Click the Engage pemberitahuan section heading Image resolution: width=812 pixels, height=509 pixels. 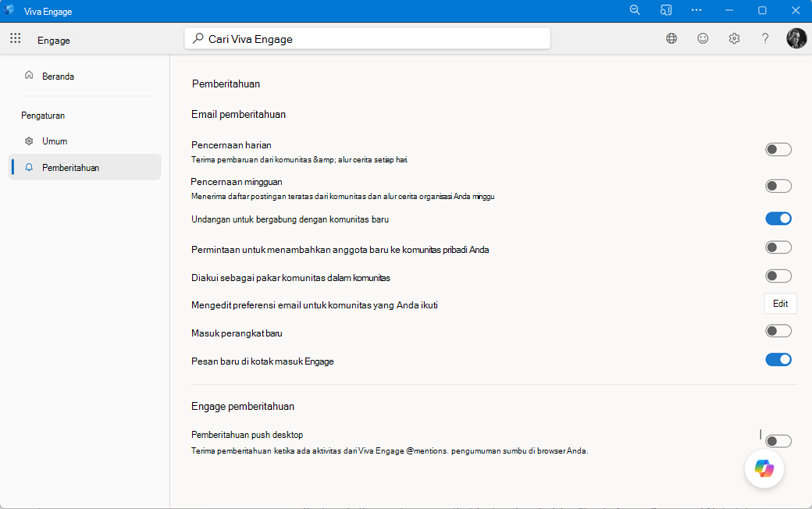[242, 407]
